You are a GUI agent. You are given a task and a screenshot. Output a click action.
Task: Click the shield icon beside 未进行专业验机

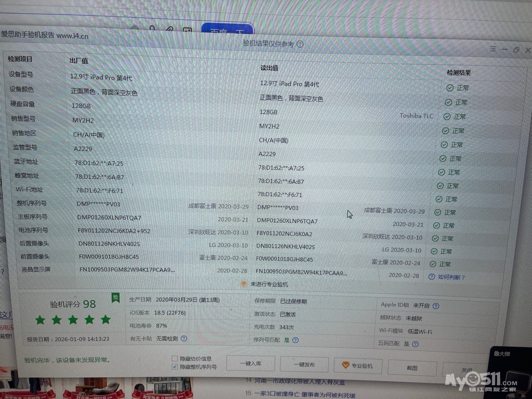[x=244, y=285]
